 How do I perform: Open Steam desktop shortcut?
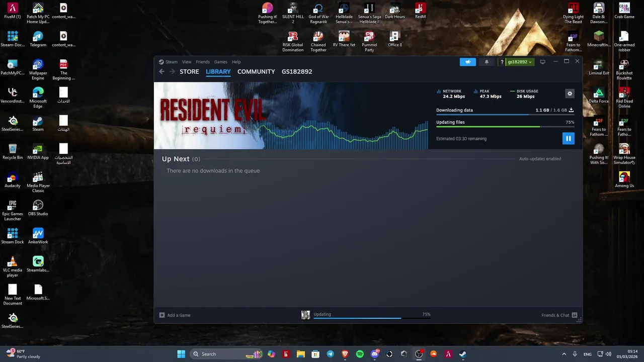[x=38, y=123]
